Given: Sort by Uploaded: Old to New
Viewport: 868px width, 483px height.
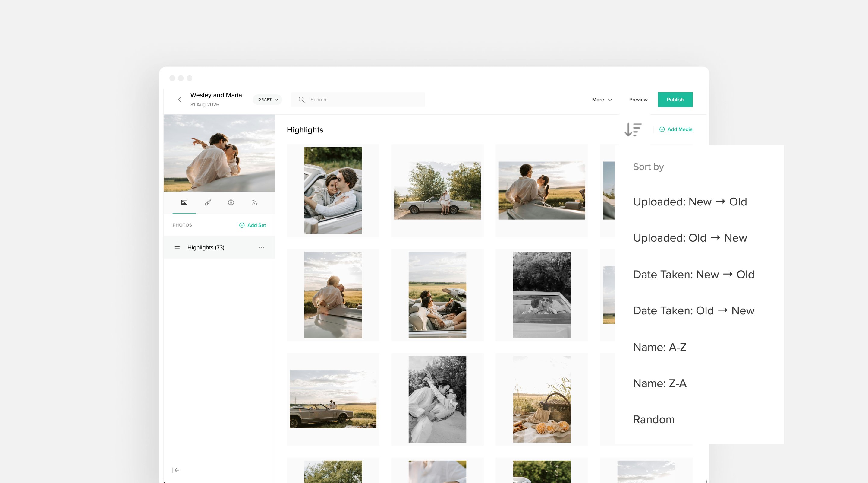Looking at the screenshot, I should tap(690, 238).
